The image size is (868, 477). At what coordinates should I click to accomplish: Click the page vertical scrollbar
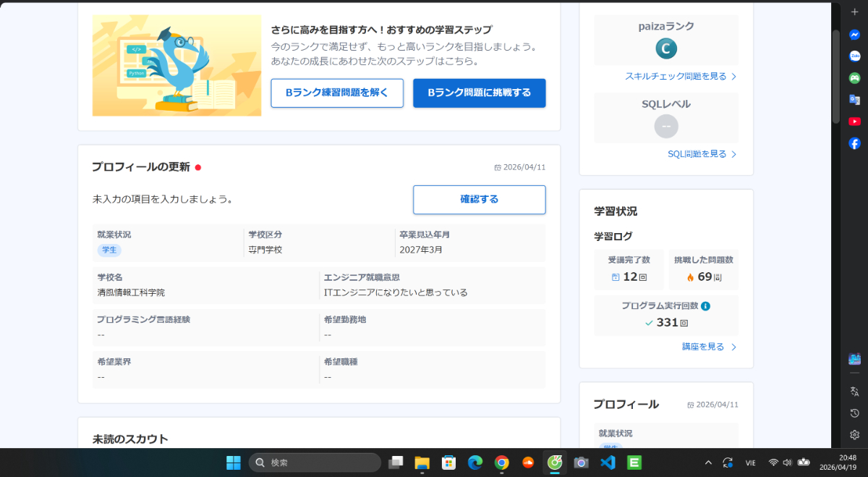(835, 72)
